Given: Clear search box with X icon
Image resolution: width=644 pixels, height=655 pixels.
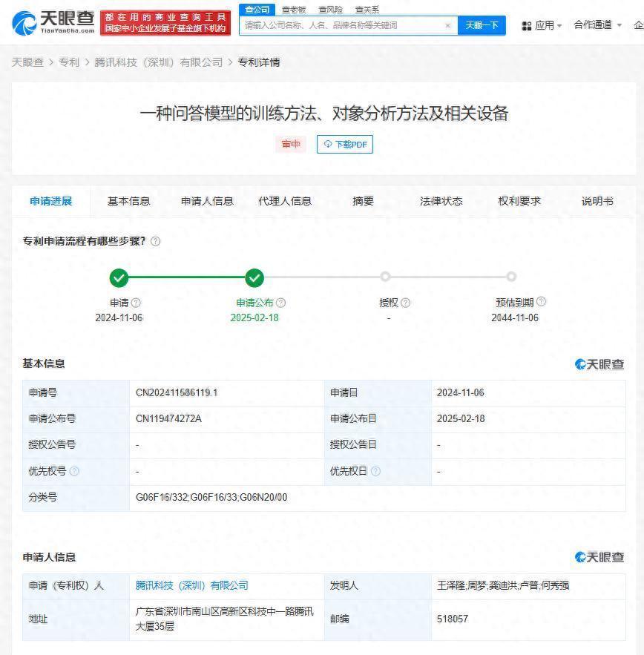Looking at the screenshot, I should pos(447,25).
